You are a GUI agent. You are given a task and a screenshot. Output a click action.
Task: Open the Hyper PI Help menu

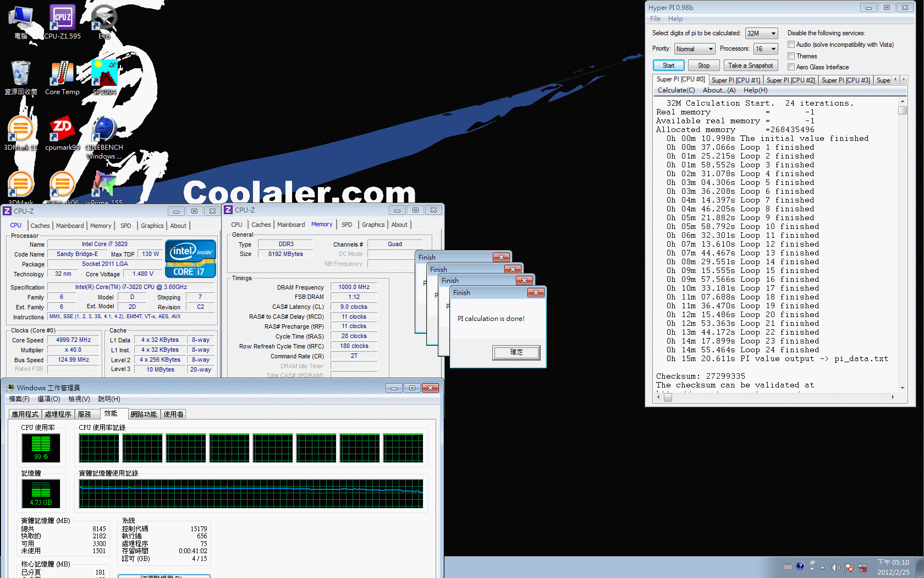pyautogui.click(x=675, y=19)
